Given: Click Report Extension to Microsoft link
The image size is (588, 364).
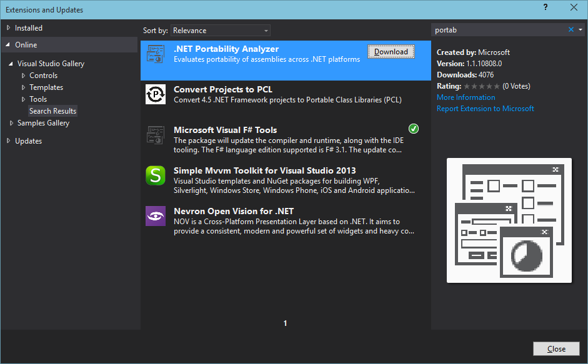Looking at the screenshot, I should pos(485,109).
